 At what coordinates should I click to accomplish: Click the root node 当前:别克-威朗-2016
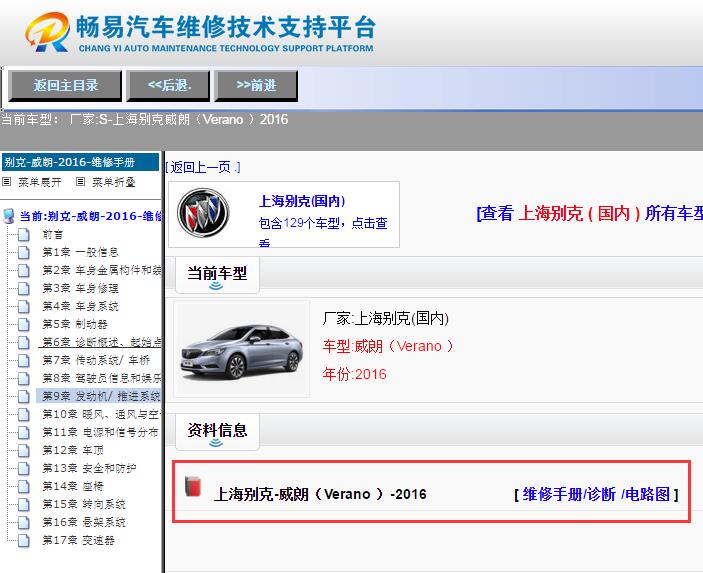tap(91, 216)
